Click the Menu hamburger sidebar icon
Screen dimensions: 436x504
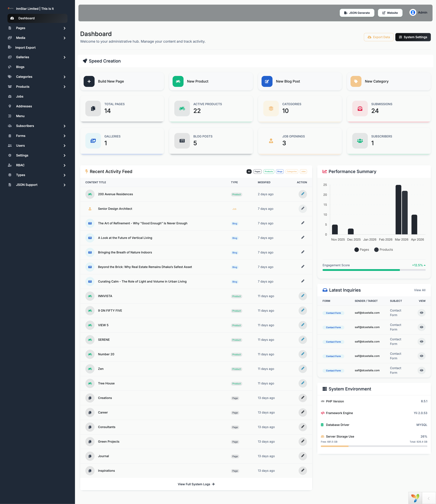tap(10, 116)
